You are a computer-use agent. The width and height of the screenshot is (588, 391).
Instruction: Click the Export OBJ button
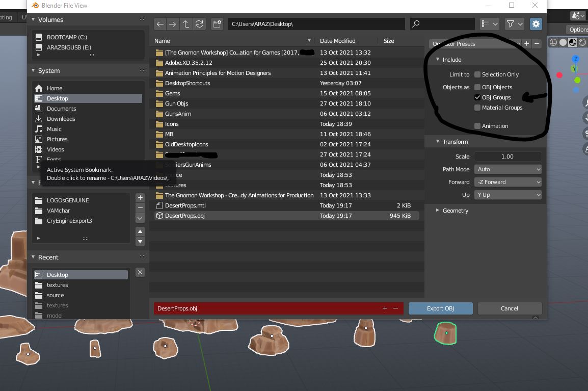pos(440,308)
